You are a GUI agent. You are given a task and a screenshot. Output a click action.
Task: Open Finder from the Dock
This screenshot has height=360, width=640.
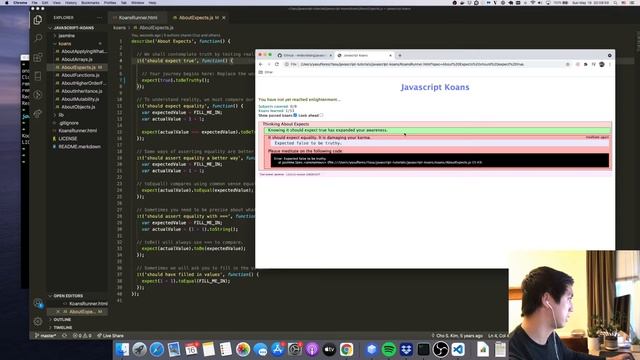[x=122, y=349]
